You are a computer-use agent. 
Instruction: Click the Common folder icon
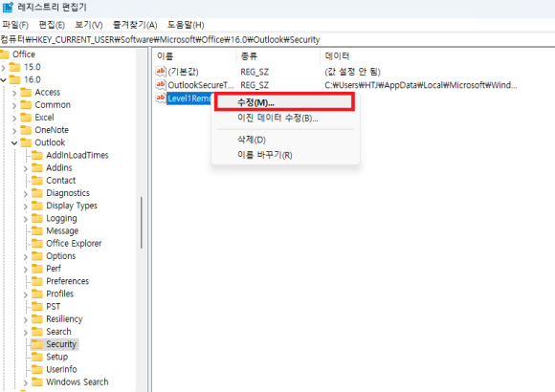tap(26, 105)
